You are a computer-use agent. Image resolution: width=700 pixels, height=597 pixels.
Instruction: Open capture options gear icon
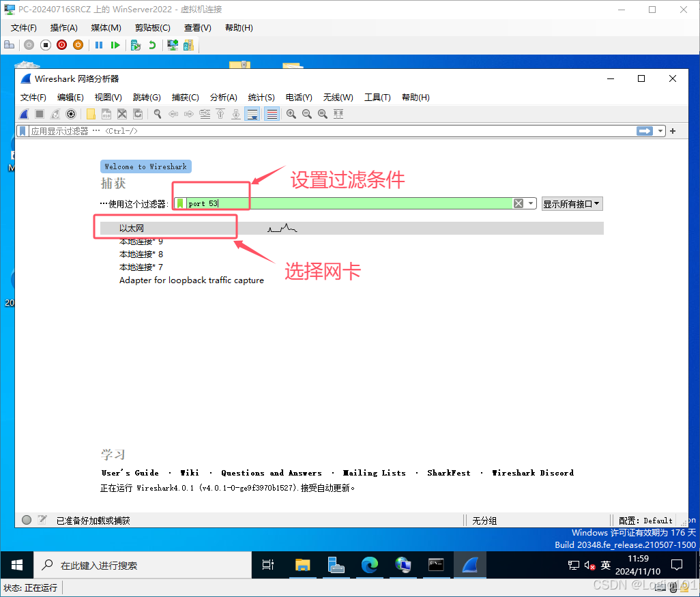pyautogui.click(x=70, y=114)
